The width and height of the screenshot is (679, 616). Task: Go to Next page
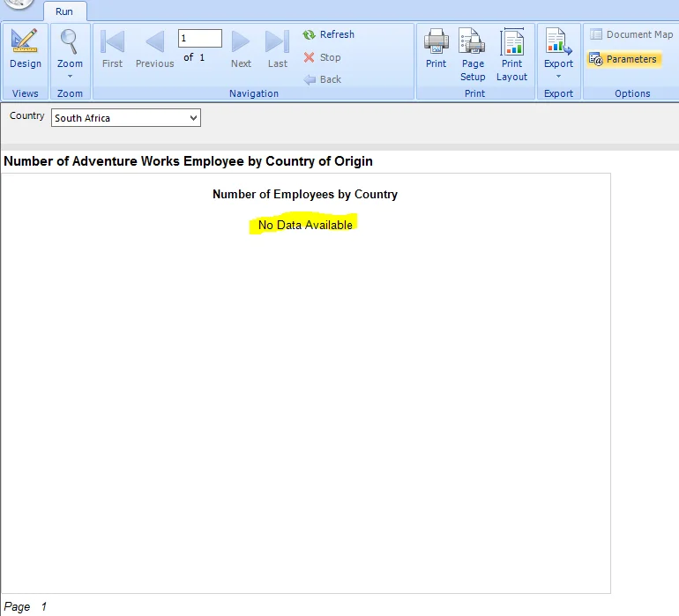[x=241, y=48]
